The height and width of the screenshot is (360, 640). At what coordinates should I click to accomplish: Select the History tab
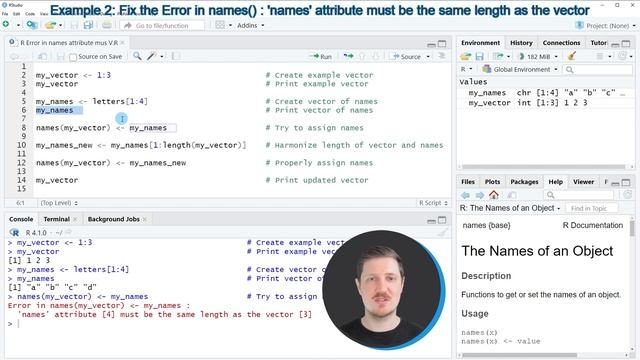[521, 42]
